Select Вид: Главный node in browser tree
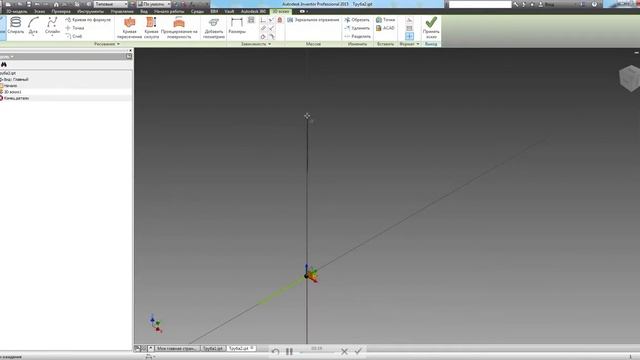 click(15, 79)
